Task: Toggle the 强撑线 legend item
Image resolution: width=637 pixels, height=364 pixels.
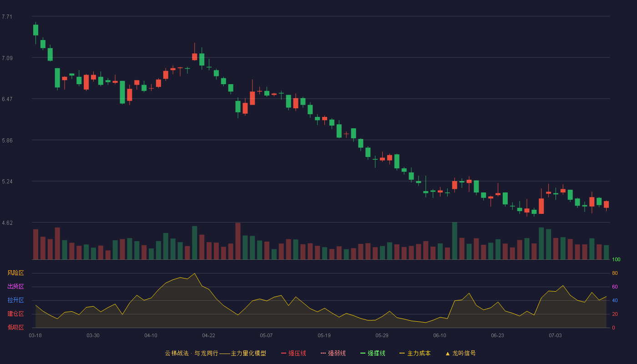Action: [373, 353]
